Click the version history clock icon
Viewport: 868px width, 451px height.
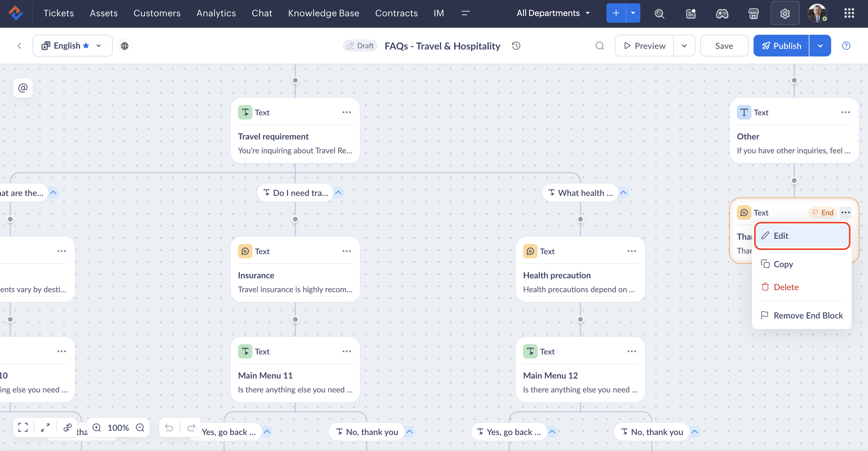[x=516, y=46]
